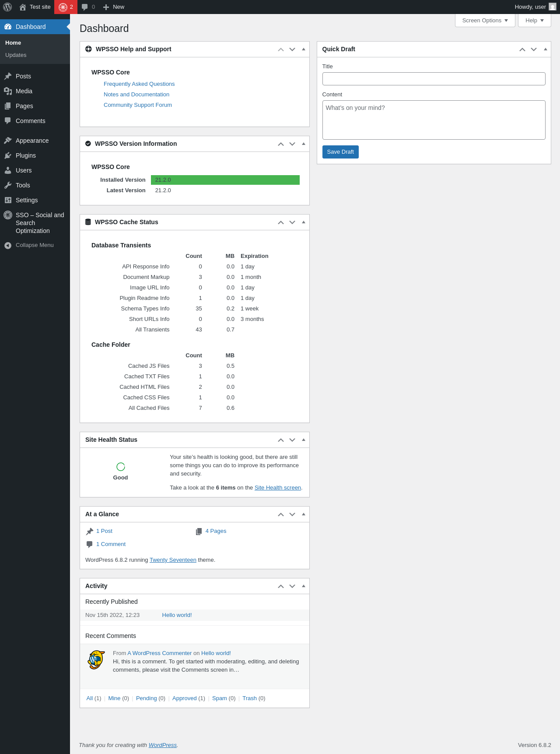The height and width of the screenshot is (754, 560).
Task: Open Notes and Documentation link
Action: (136, 95)
